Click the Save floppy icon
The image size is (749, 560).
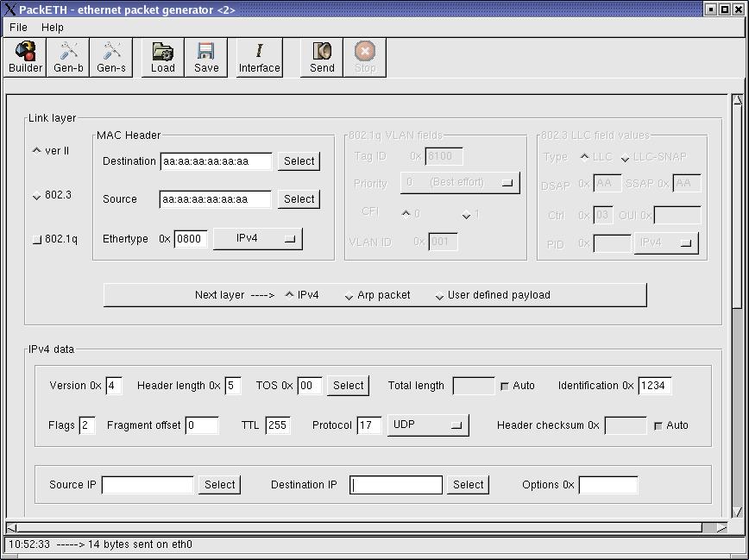click(x=206, y=52)
